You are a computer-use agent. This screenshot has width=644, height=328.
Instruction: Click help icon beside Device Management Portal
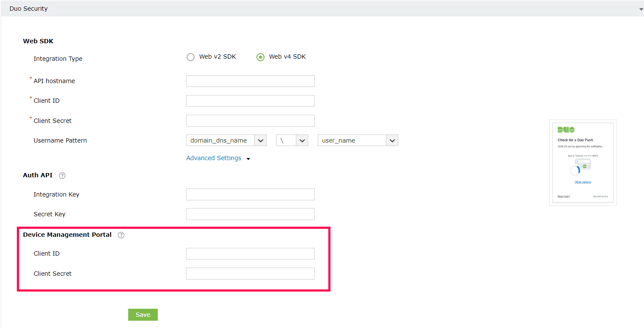point(121,235)
